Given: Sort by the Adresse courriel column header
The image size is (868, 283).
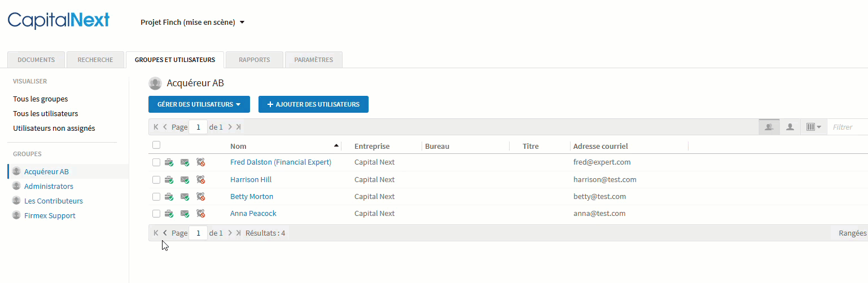Looking at the screenshot, I should point(600,146).
